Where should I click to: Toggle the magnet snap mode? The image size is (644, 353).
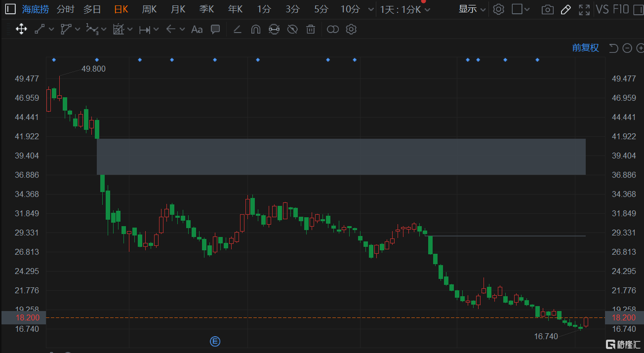pos(255,29)
